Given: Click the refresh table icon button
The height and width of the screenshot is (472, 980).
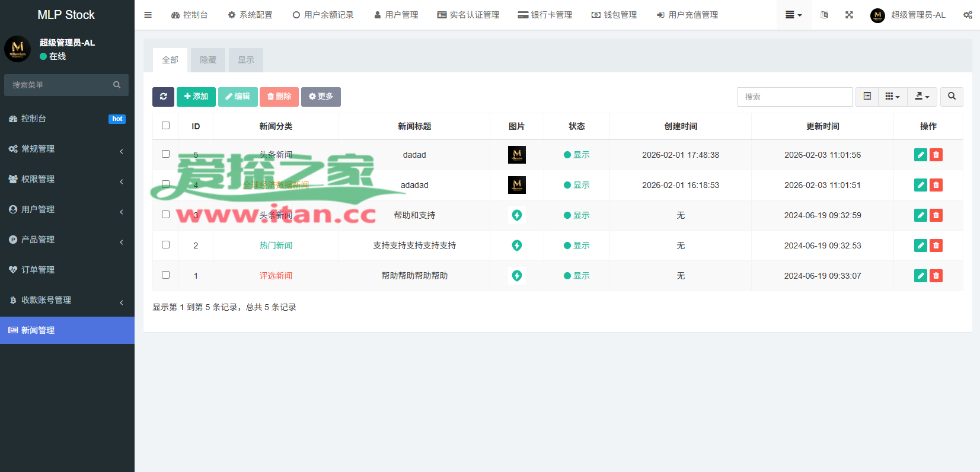Looking at the screenshot, I should pyautogui.click(x=163, y=97).
